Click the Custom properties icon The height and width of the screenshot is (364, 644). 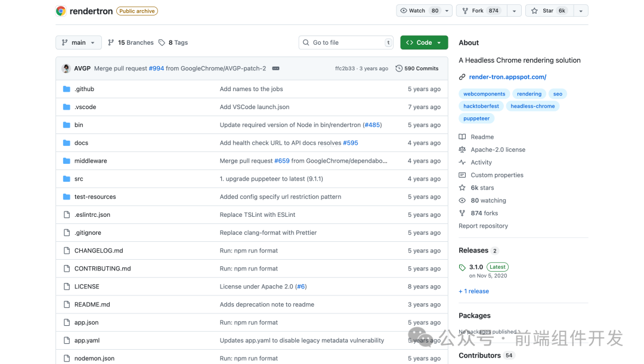point(462,175)
